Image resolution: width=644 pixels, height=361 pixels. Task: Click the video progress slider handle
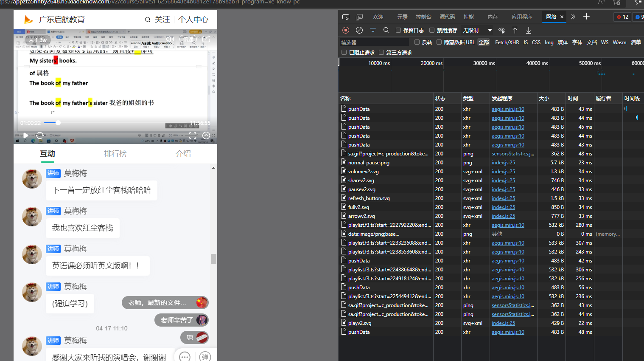point(58,123)
